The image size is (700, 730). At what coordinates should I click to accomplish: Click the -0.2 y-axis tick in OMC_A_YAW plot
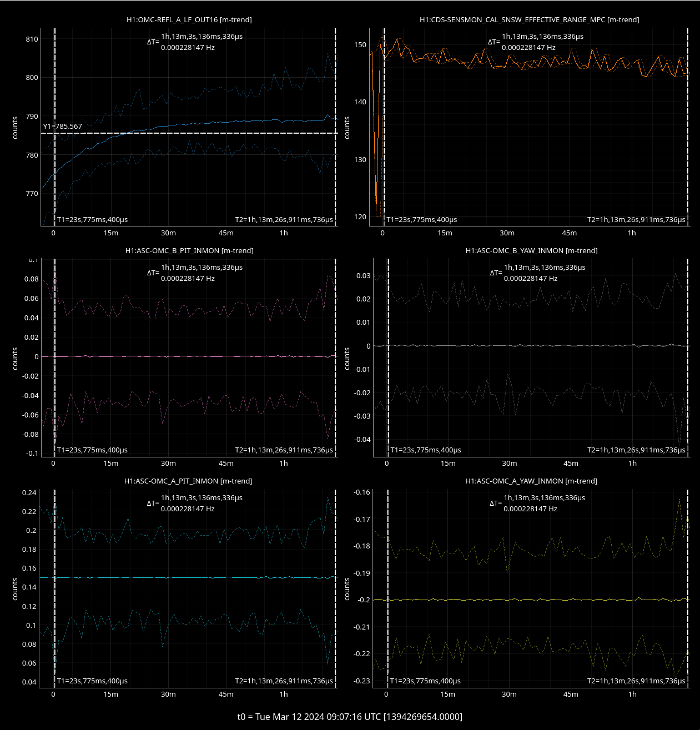(x=364, y=600)
